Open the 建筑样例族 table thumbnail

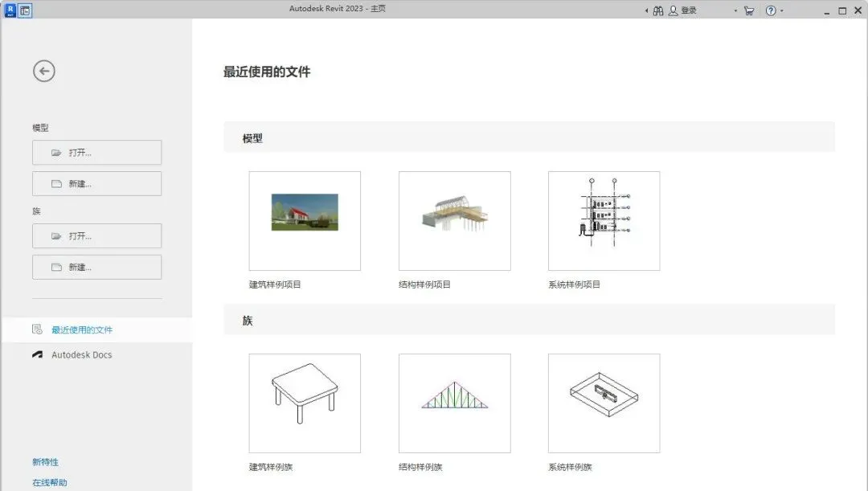pos(305,403)
